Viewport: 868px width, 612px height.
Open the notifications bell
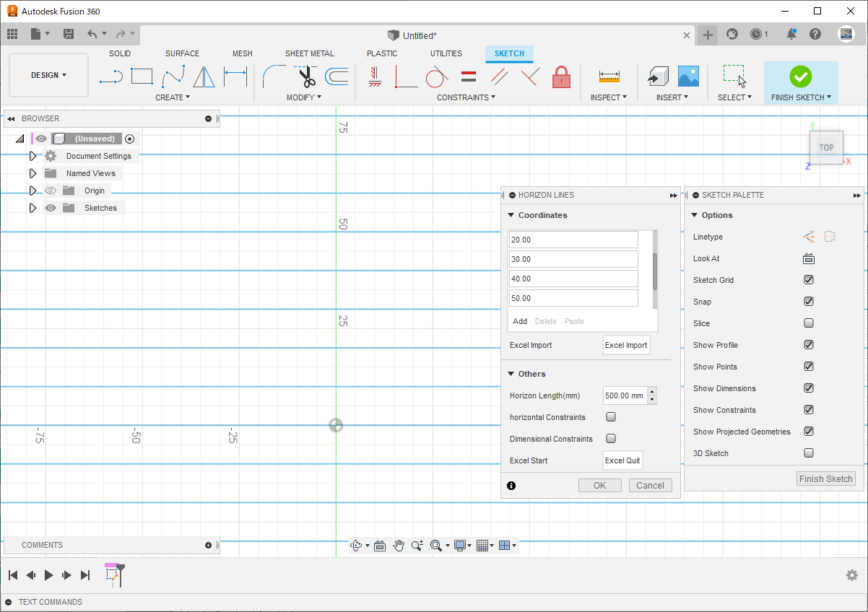(792, 34)
